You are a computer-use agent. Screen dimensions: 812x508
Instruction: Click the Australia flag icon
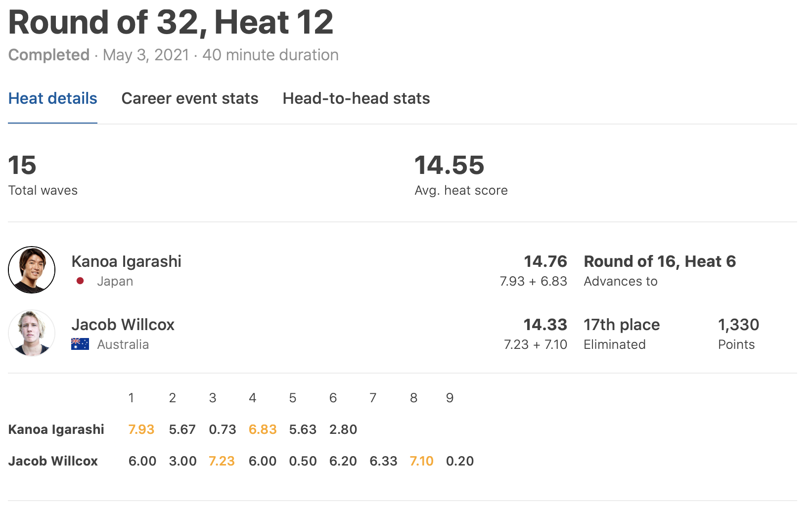pos(80,344)
